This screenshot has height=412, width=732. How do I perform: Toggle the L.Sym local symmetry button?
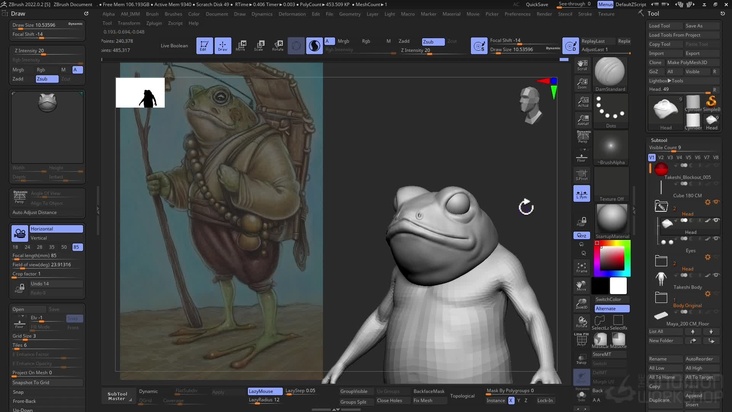(582, 194)
